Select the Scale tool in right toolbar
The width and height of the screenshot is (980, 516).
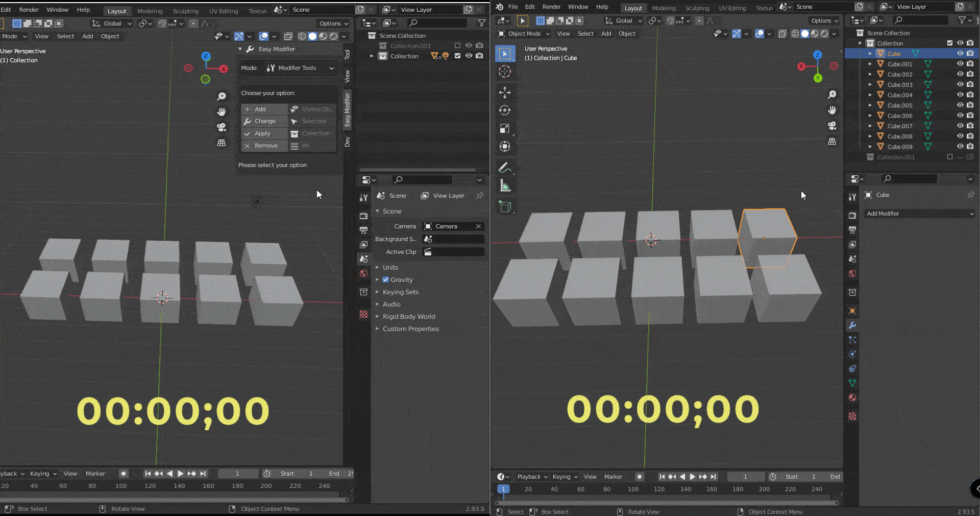505,129
